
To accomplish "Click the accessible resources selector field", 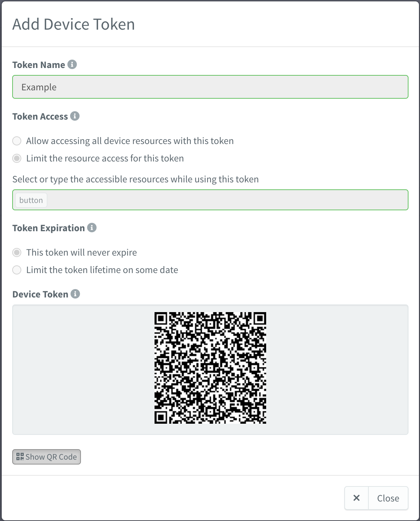I will [227, 200].
